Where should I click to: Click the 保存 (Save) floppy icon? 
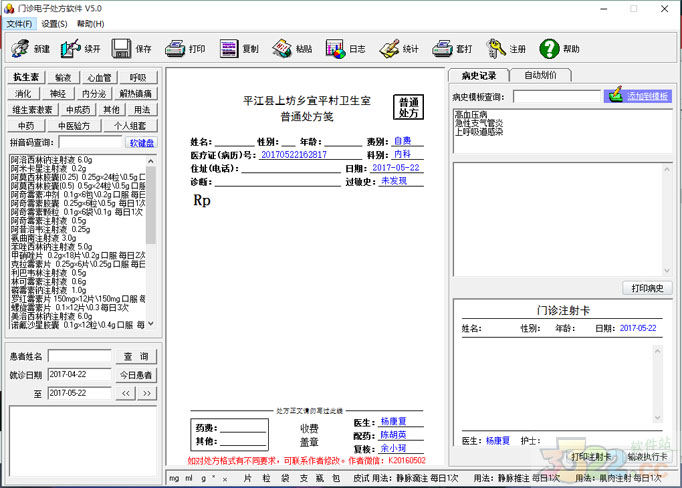point(121,49)
